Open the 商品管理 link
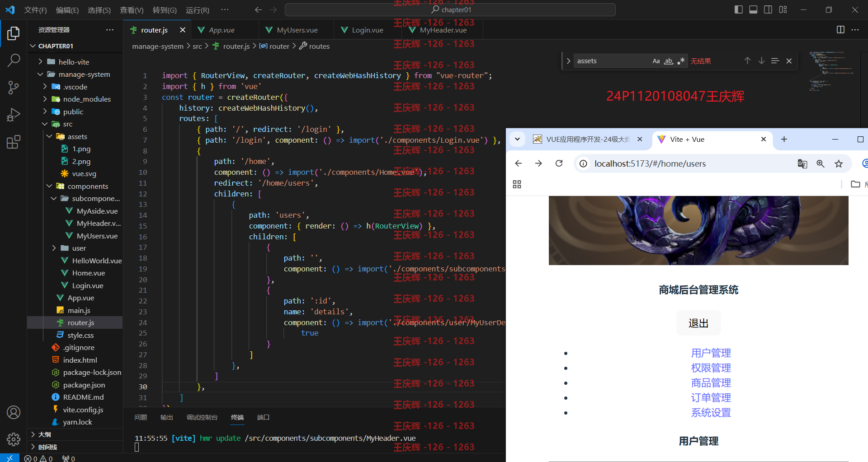Viewport: 868px width, 462px height. 711,383
